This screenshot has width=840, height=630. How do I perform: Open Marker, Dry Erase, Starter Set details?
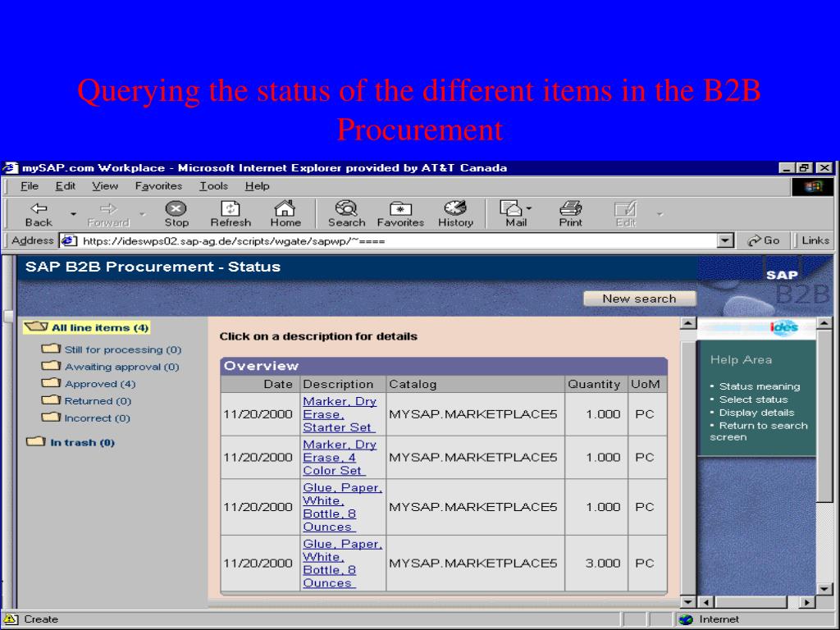click(340, 414)
